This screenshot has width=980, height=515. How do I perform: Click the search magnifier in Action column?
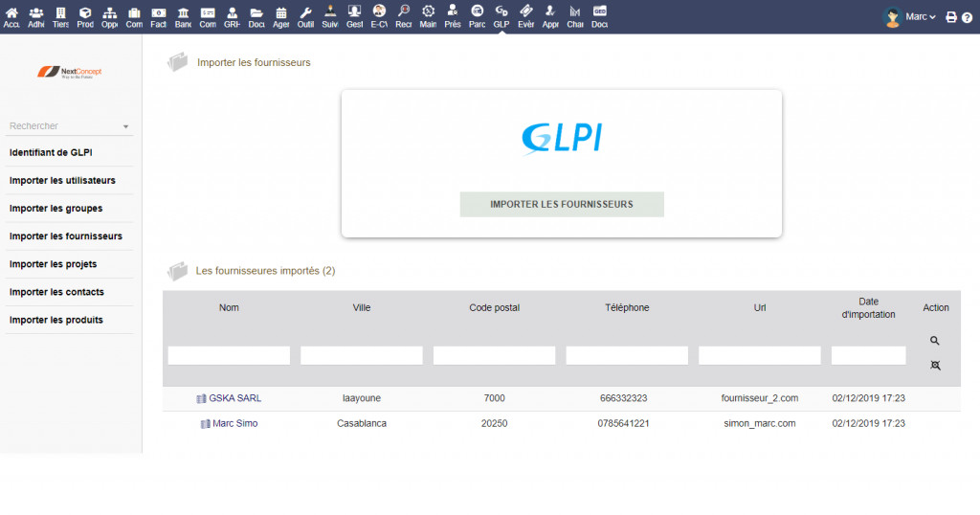tap(934, 341)
